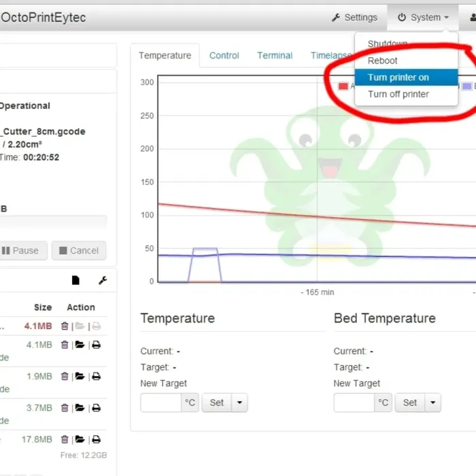Print the second 4.1MB file

click(97, 345)
